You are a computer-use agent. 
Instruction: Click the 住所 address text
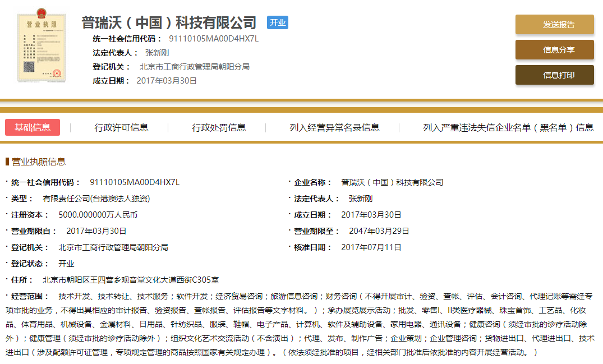(x=131, y=280)
